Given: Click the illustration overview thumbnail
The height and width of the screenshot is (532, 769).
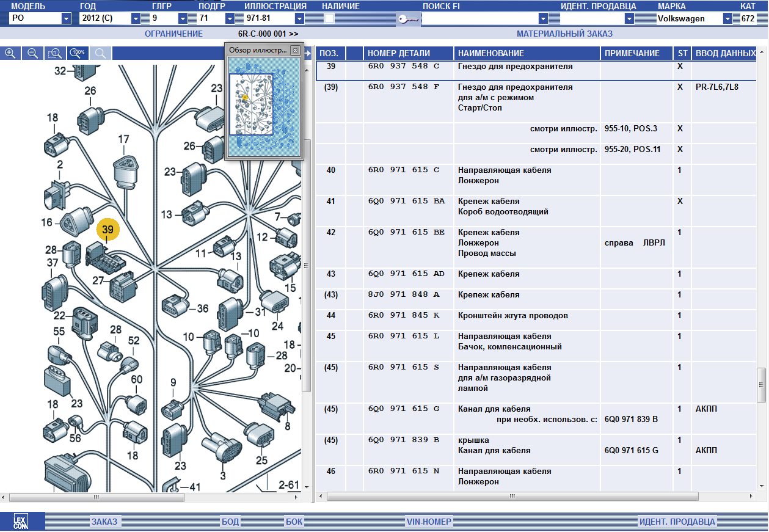Looking at the screenshot, I should 251,104.
